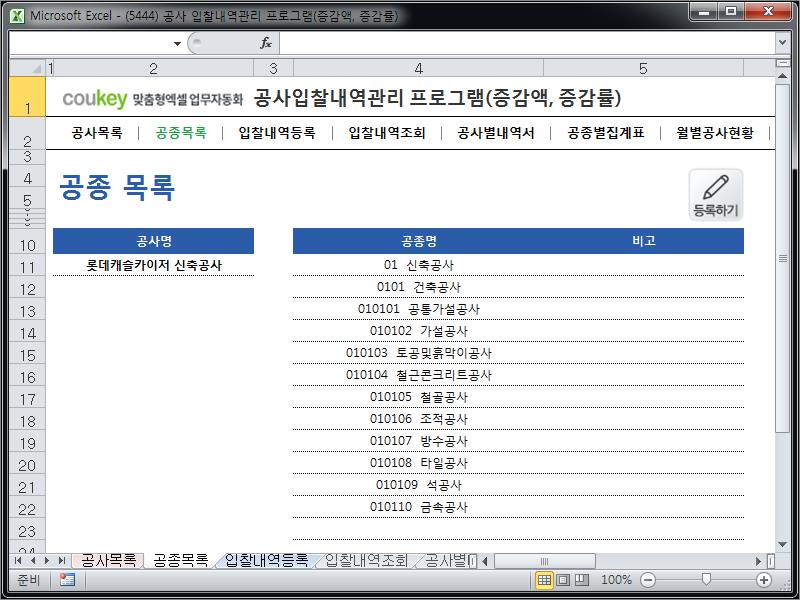Click the 등록하기 pencil button

coord(716,195)
